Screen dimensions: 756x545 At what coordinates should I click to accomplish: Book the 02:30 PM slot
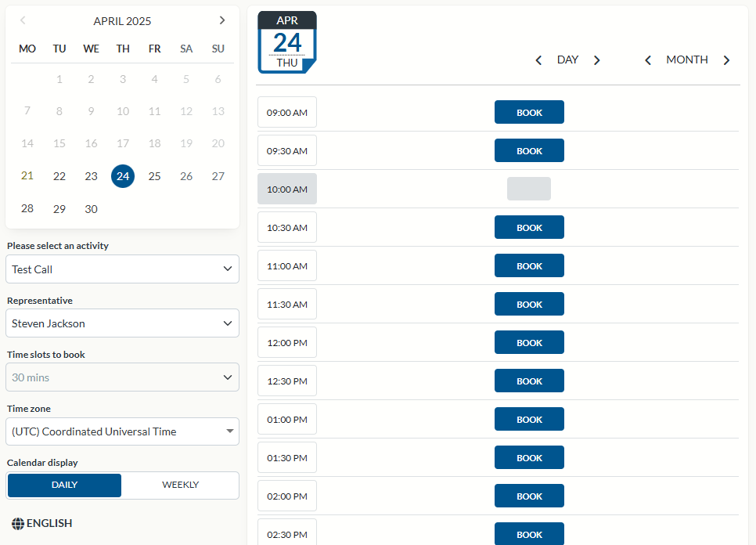pyautogui.click(x=529, y=534)
